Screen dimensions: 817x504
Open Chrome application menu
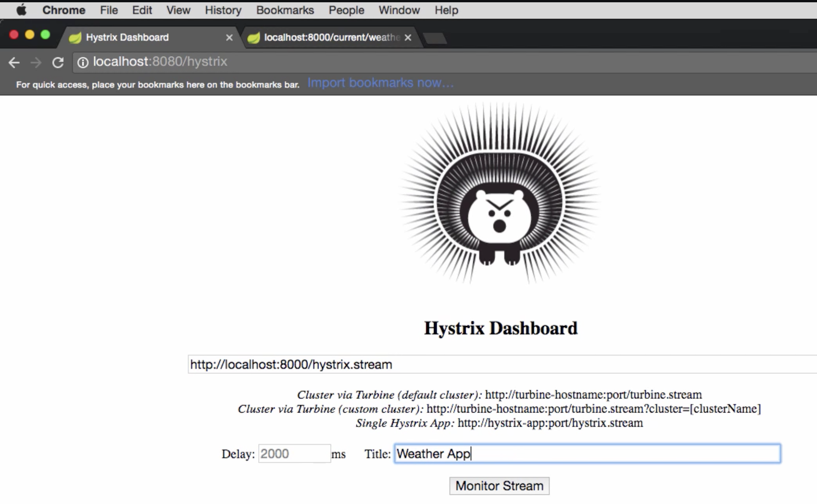(x=63, y=10)
